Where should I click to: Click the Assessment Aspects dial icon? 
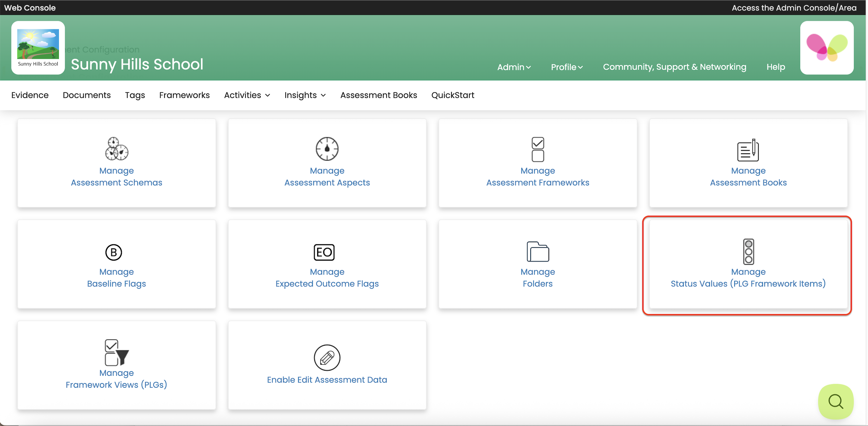coord(327,148)
